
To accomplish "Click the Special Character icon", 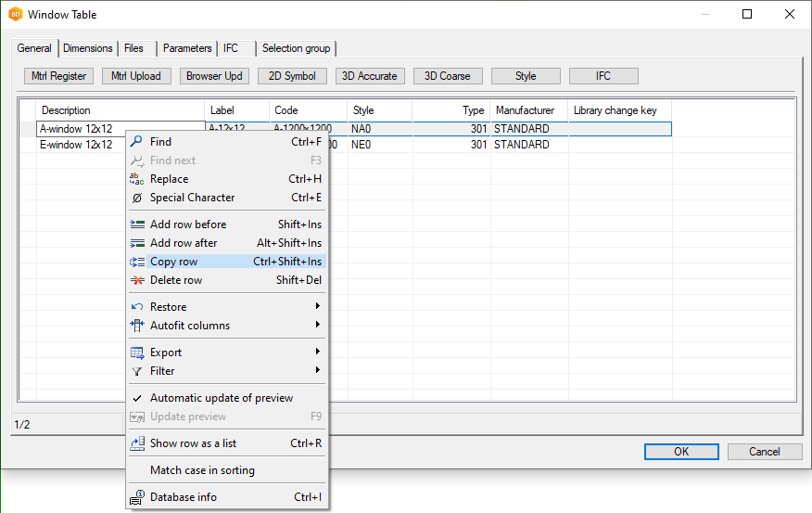I will (137, 198).
